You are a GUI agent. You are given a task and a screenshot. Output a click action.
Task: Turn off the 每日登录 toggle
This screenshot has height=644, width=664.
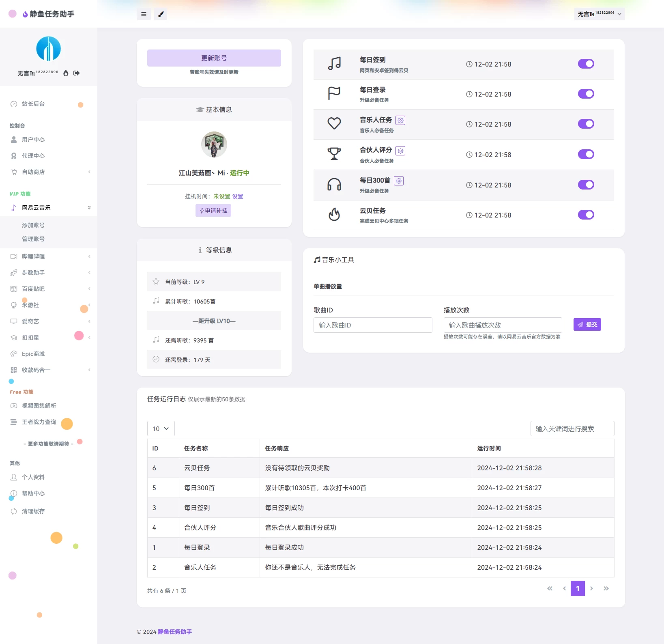click(586, 94)
